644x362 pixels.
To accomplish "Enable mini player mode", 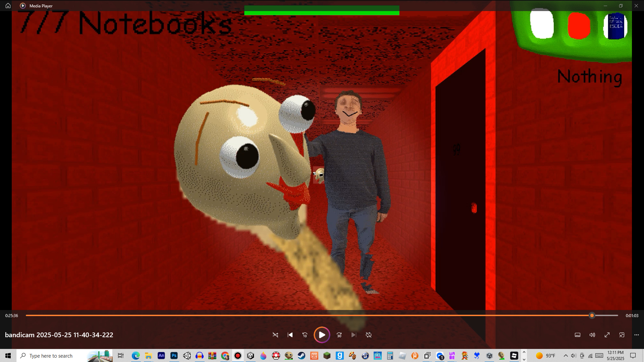I will (622, 335).
